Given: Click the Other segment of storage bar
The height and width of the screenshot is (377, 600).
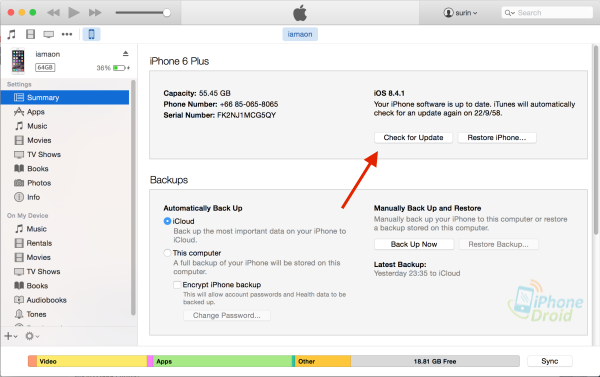Looking at the screenshot, I should [323, 361].
